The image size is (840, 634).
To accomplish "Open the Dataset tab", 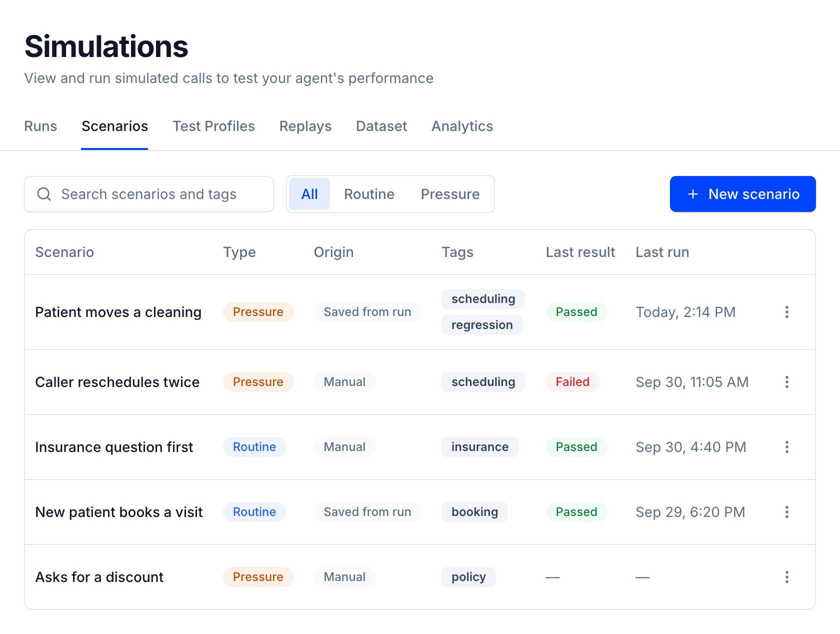I will [381, 126].
